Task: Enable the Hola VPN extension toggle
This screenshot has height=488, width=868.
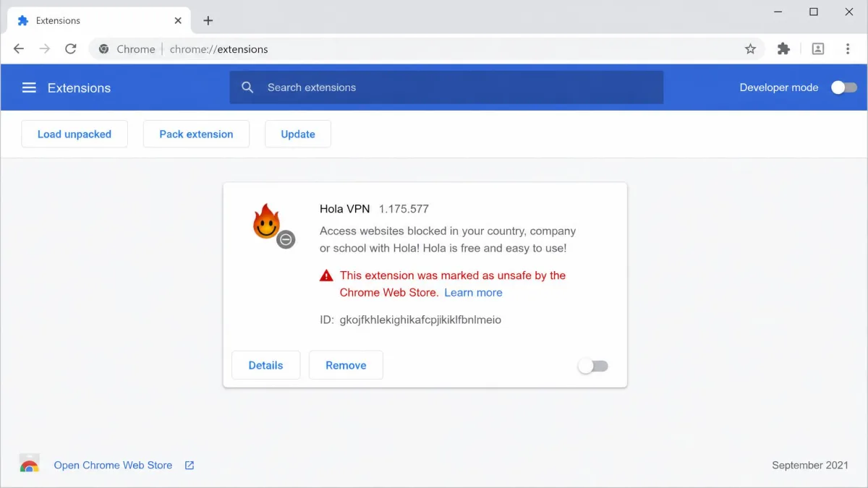Action: coord(594,366)
